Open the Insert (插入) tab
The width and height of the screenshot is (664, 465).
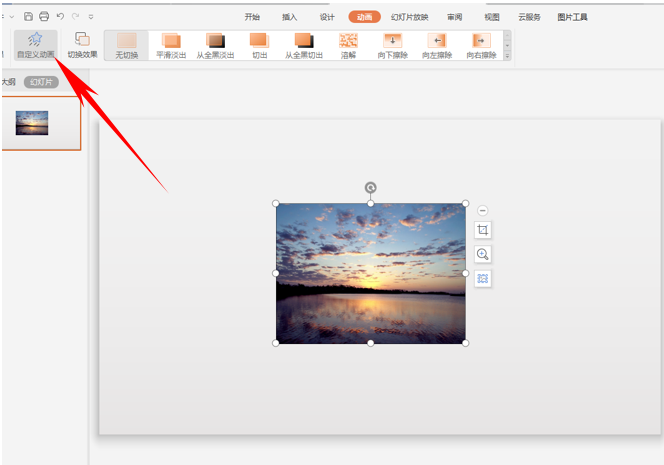pos(289,17)
